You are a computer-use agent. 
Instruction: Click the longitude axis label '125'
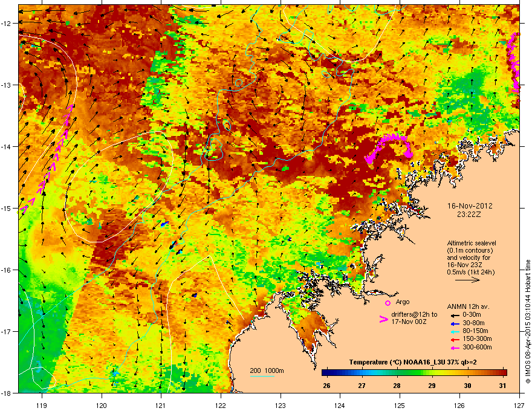400,405
